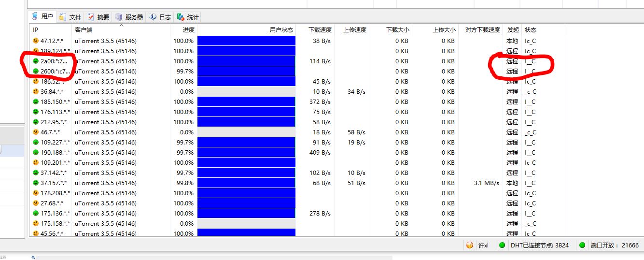Screen dimensions: 644x260
Task: Sort the list by 下载速度 column header
Action: point(320,30)
